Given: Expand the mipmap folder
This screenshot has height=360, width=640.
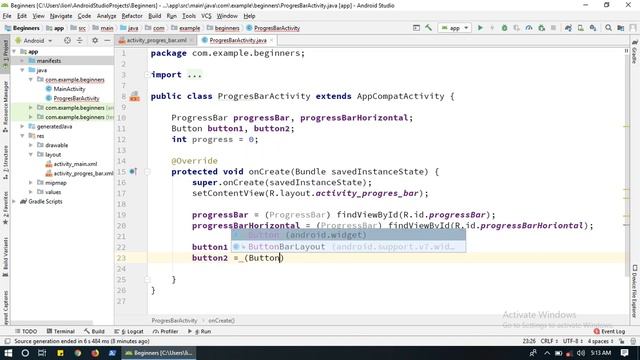Looking at the screenshot, I should pyautogui.click(x=31, y=183).
